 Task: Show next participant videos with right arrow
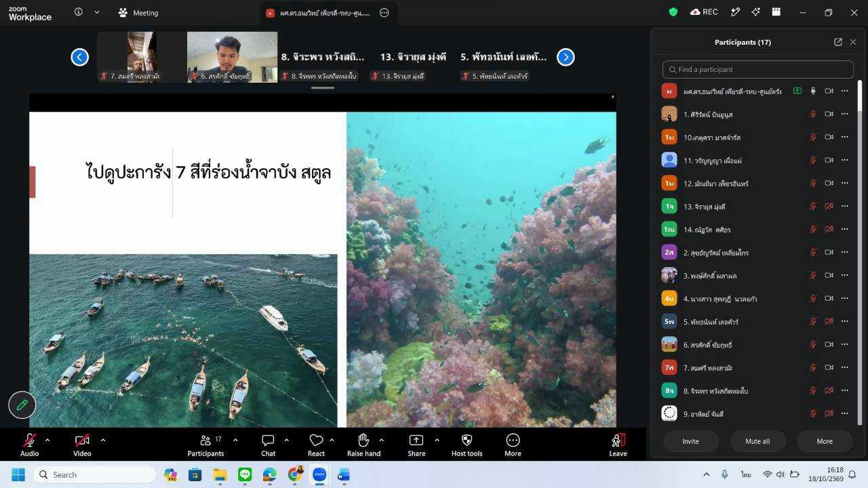(x=566, y=58)
